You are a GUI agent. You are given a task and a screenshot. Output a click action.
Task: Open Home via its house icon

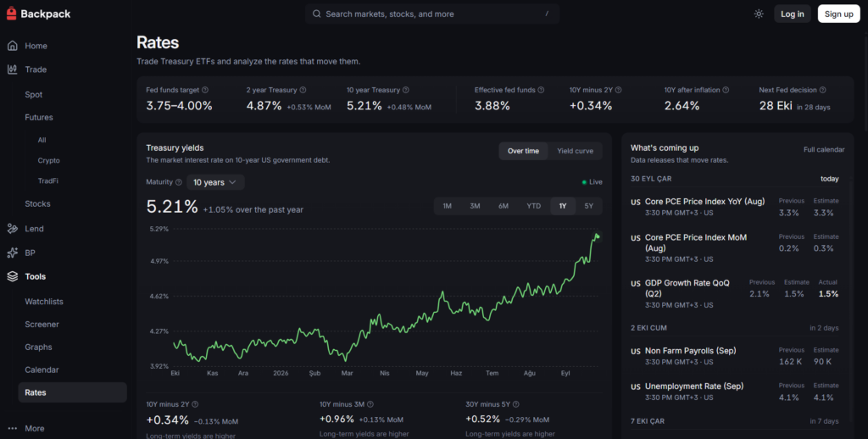point(12,46)
